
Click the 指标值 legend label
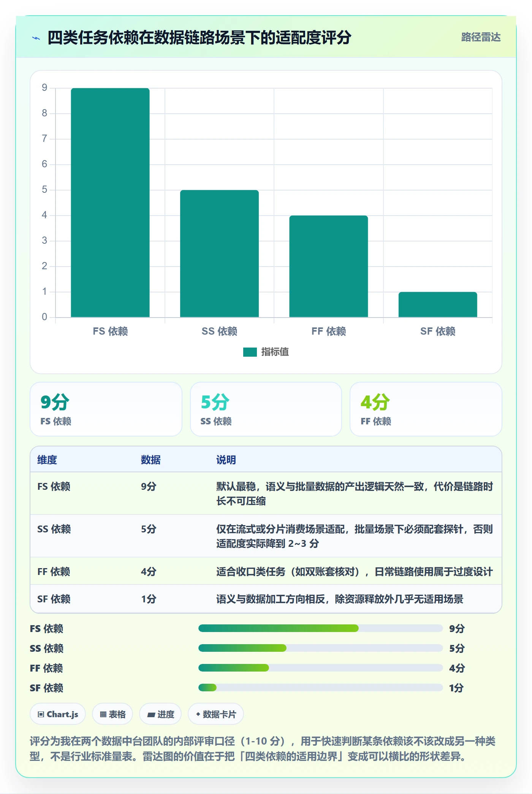point(275,352)
